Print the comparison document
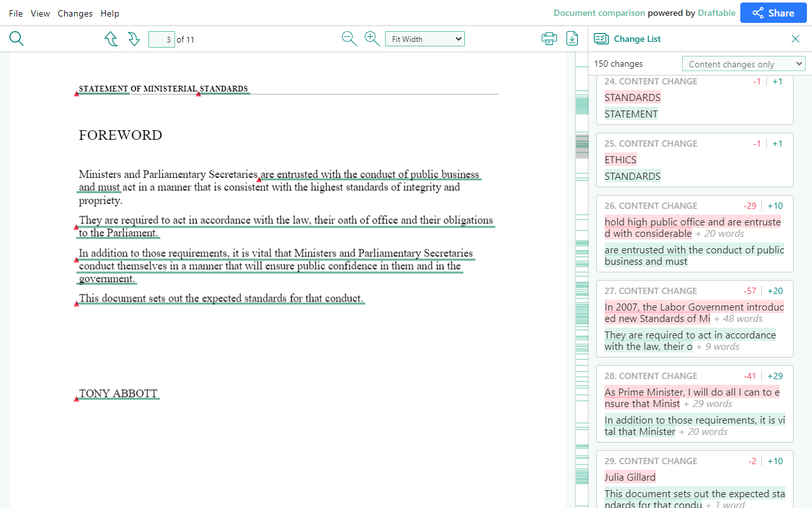This screenshot has height=508, width=812. click(x=549, y=39)
